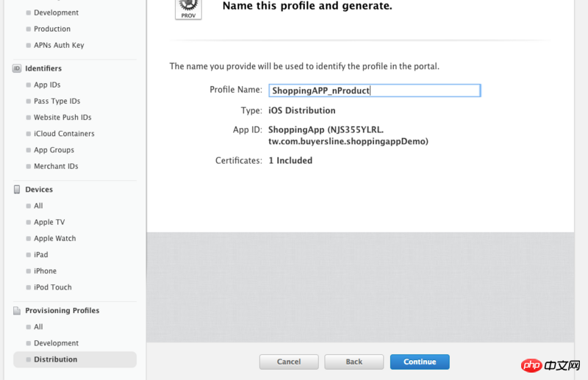Image resolution: width=588 pixels, height=380 pixels.
Task: Click the Cancel button
Action: coord(289,362)
